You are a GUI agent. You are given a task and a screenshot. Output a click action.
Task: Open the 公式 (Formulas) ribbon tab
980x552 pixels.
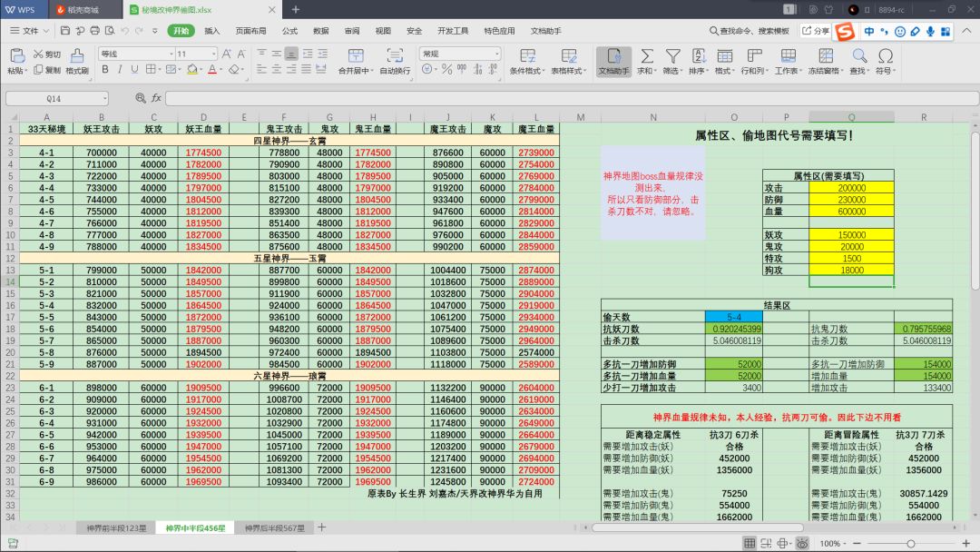tap(289, 31)
